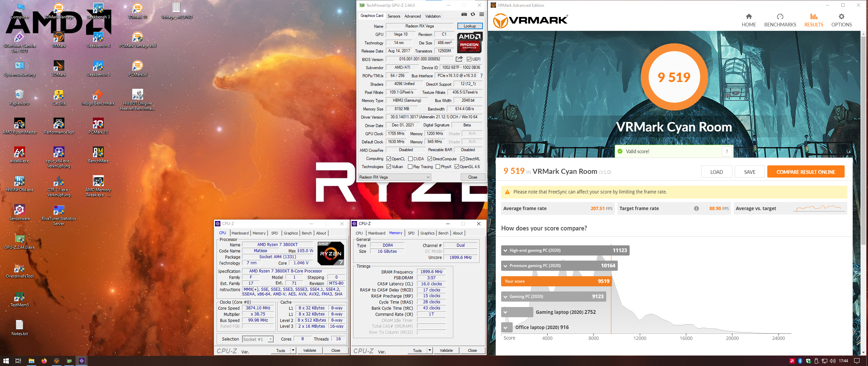Toggle the OpenCL checkbox
Viewport: 868px width, 366px height.
(x=389, y=159)
